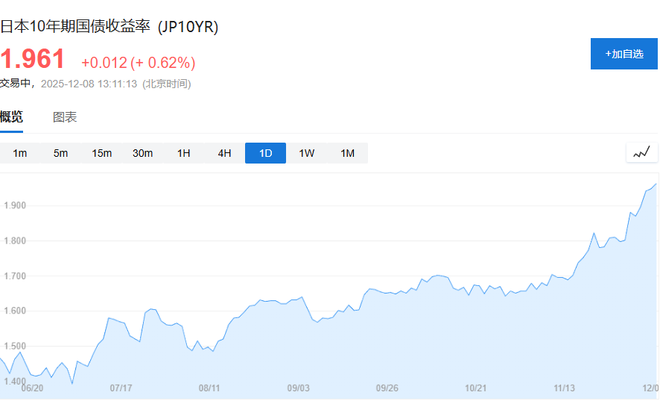The image size is (660, 401).
Task: Select the 5m timeframe
Action: coord(61,153)
